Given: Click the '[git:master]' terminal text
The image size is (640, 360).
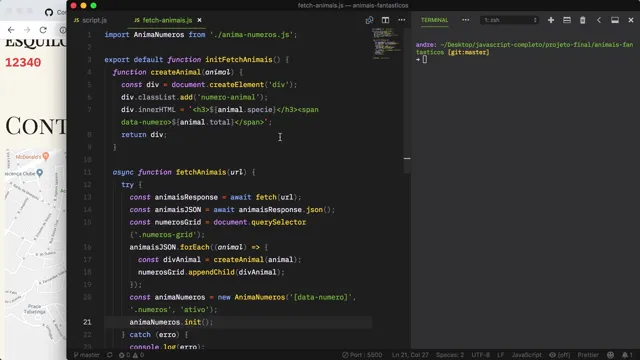Looking at the screenshot, I should point(469,52).
